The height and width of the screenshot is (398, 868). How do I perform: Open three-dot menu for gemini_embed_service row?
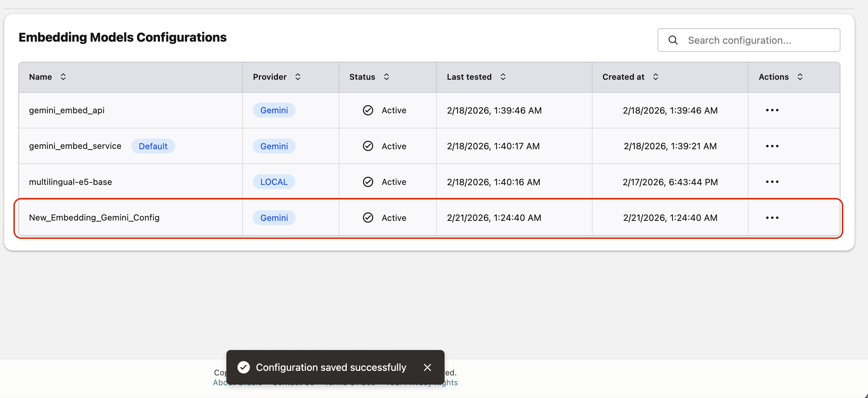[x=772, y=146]
